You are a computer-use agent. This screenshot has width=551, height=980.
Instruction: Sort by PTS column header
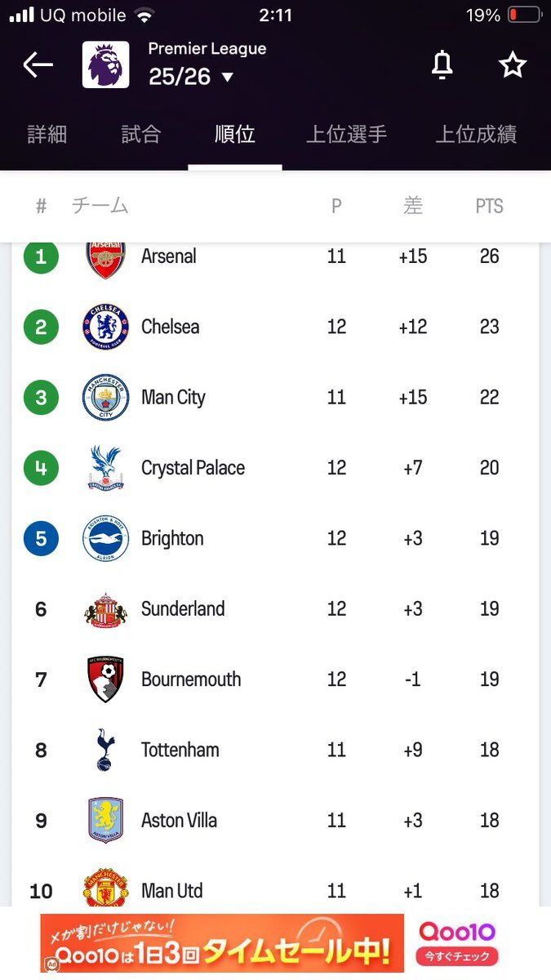pyautogui.click(x=489, y=207)
